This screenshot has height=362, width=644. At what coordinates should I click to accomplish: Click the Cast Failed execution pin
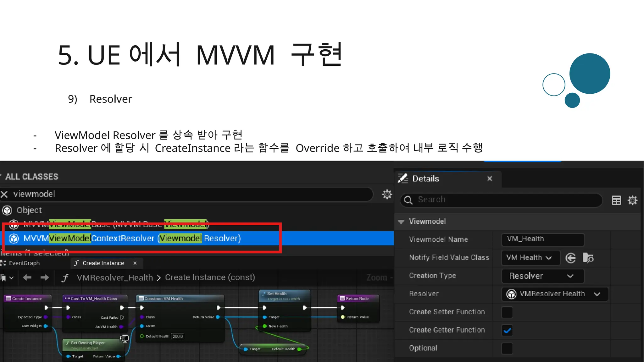(x=122, y=318)
